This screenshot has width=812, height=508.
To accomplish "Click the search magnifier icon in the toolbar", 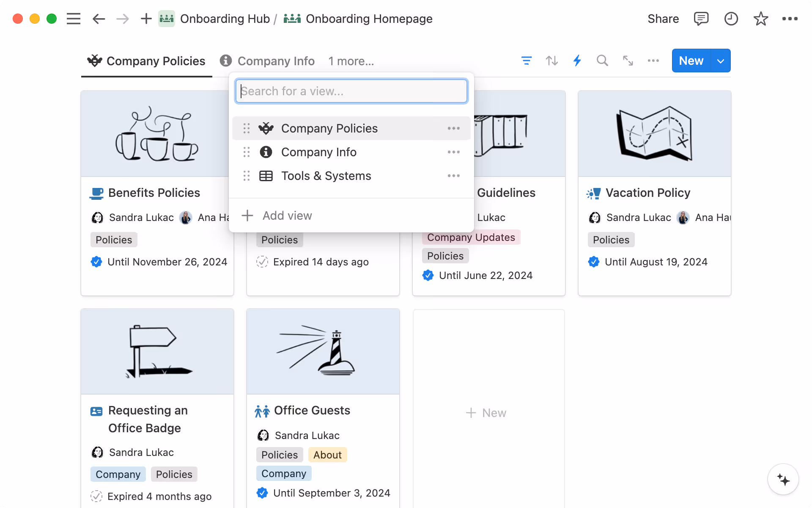I will [x=602, y=61].
